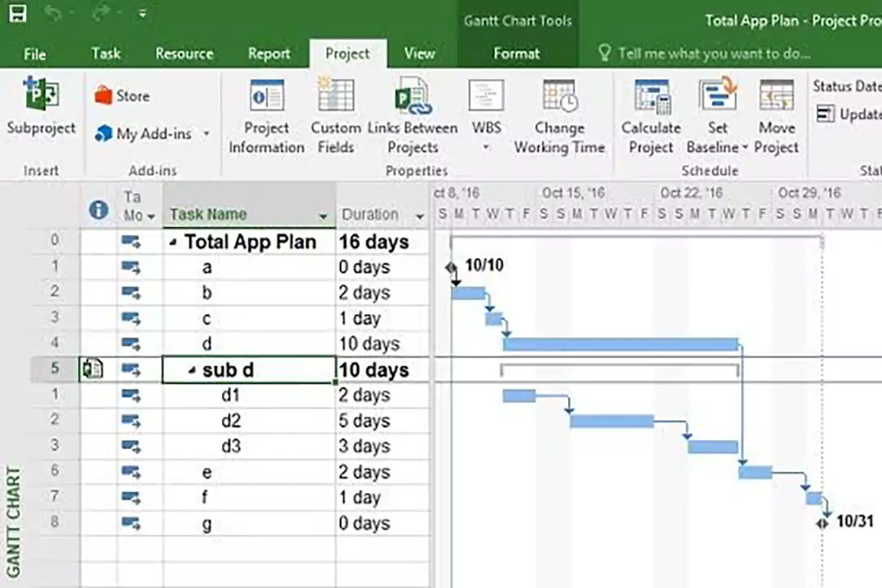The image size is (882, 588).
Task: Select row header 0 for Total App Plan
Action: click(55, 240)
